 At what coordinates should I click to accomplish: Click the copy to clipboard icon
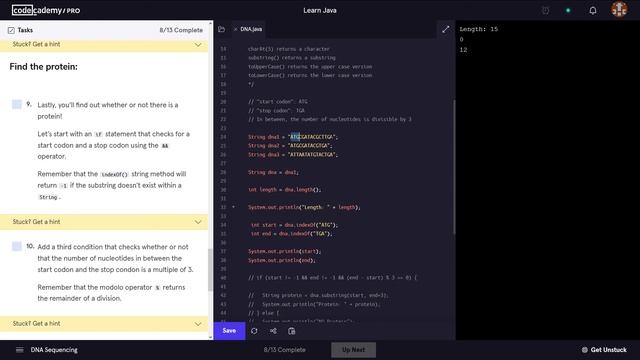point(291,331)
